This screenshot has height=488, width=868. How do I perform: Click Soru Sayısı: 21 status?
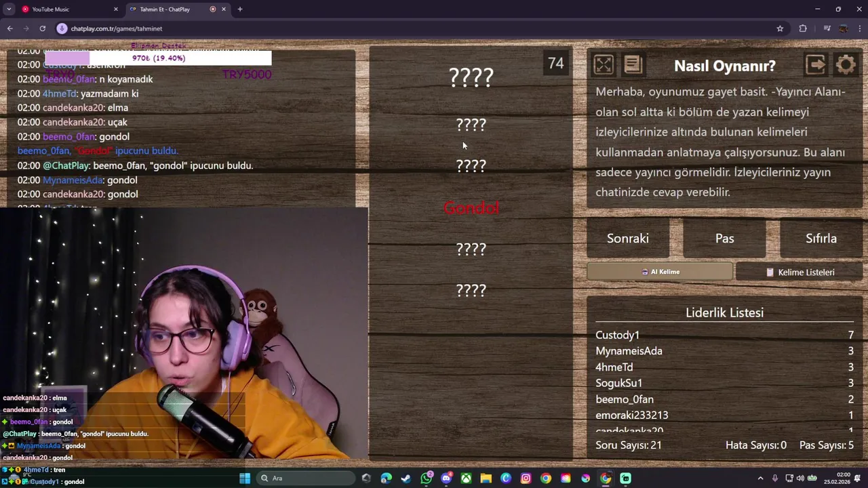coord(629,445)
